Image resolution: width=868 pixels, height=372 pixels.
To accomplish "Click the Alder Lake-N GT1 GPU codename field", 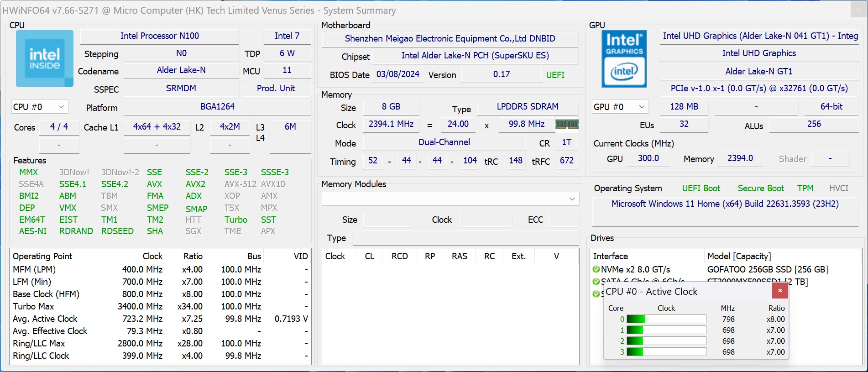I will click(x=759, y=72).
